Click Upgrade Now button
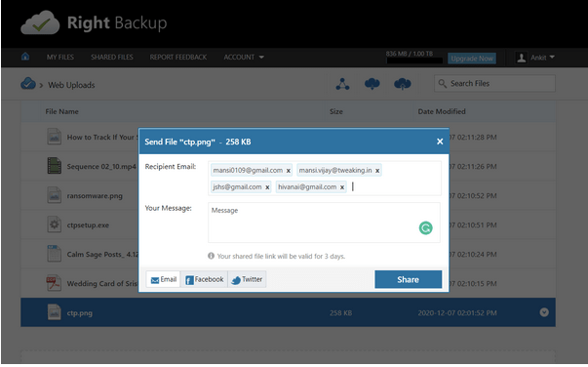Screen dimensions: 588x367 pos(472,59)
